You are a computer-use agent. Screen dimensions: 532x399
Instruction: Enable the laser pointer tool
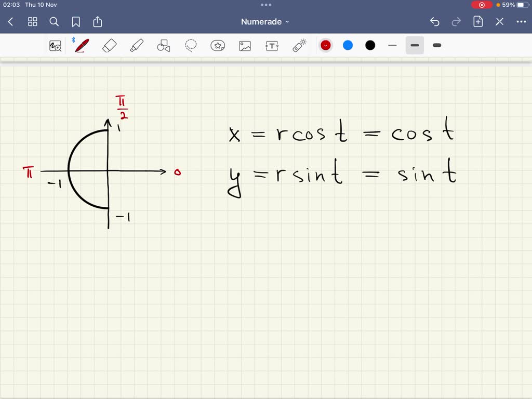299,45
